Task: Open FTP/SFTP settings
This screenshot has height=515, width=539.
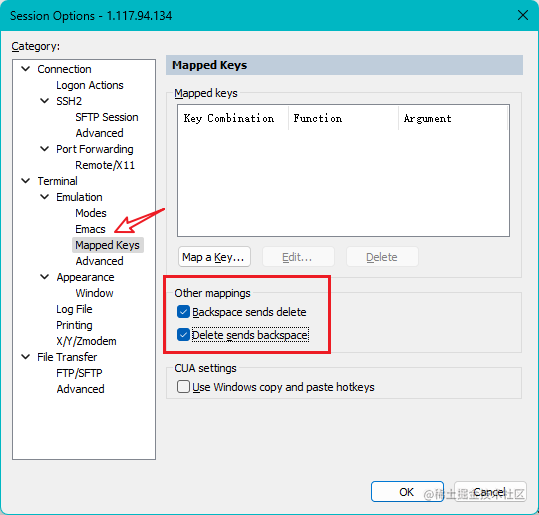Action: (79, 373)
